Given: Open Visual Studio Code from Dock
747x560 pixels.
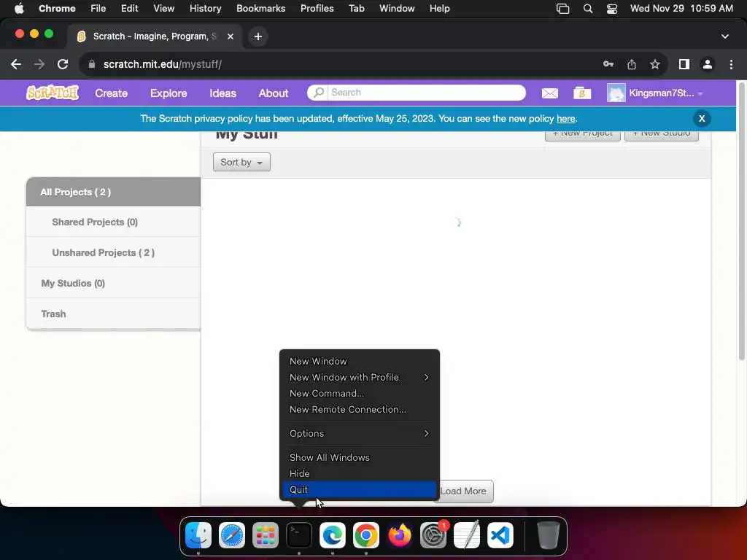Looking at the screenshot, I should [x=500, y=534].
